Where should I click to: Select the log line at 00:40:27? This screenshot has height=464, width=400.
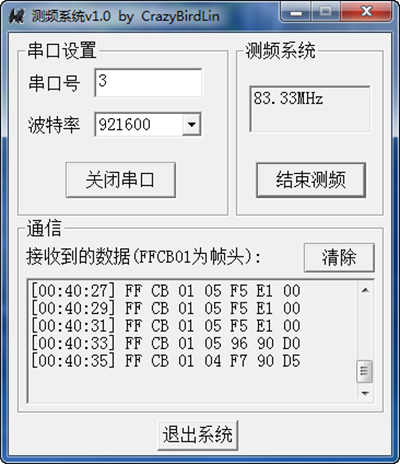[166, 290]
